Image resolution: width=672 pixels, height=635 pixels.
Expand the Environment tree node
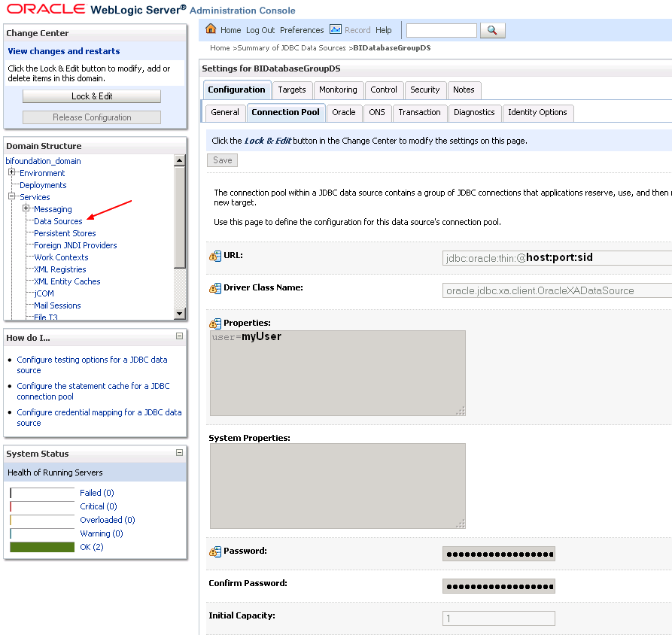(12, 173)
